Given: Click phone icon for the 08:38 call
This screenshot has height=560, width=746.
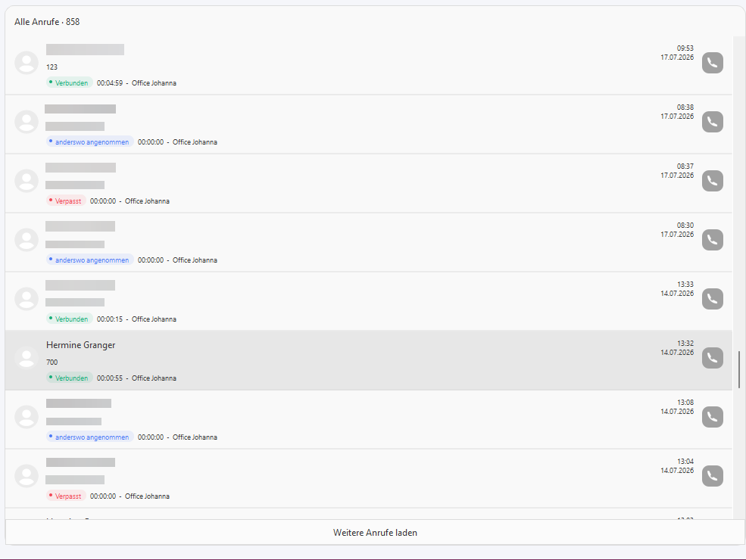Looking at the screenshot, I should [x=712, y=122].
